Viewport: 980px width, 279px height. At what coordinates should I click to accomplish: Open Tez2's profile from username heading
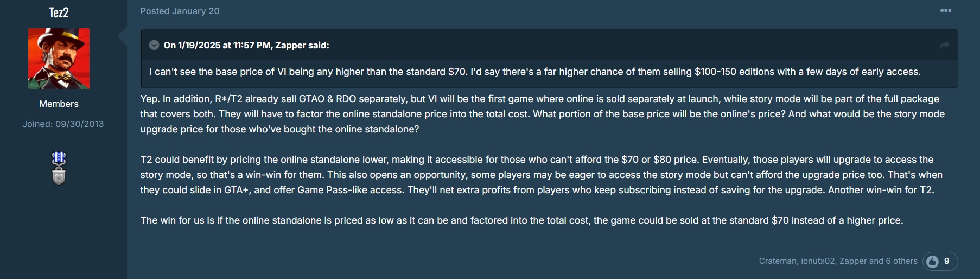click(x=59, y=12)
